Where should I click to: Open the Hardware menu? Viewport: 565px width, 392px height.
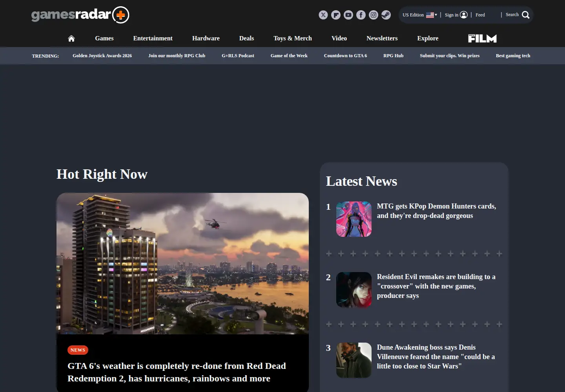206,38
